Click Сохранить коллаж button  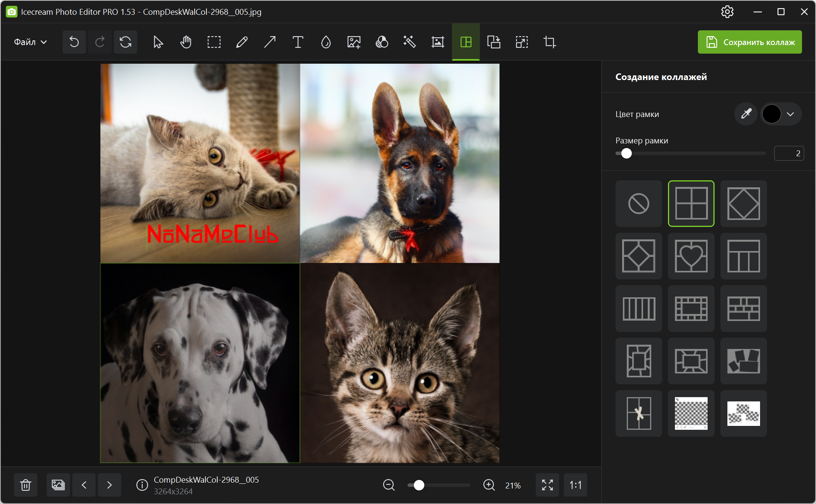750,42
